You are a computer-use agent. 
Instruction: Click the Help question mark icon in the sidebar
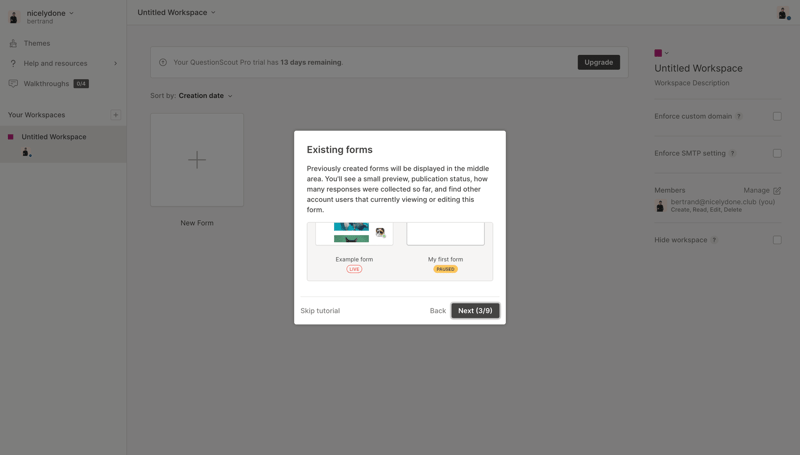click(13, 63)
